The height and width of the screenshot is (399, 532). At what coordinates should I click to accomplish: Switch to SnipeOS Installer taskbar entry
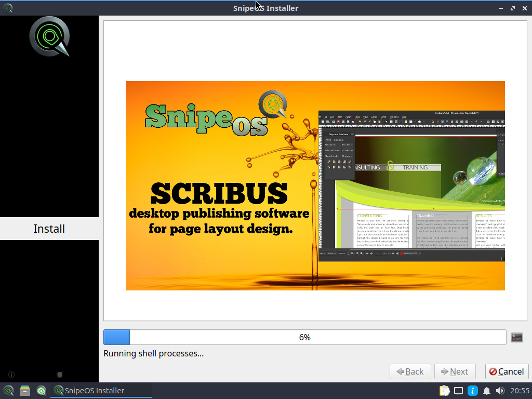[x=101, y=391]
